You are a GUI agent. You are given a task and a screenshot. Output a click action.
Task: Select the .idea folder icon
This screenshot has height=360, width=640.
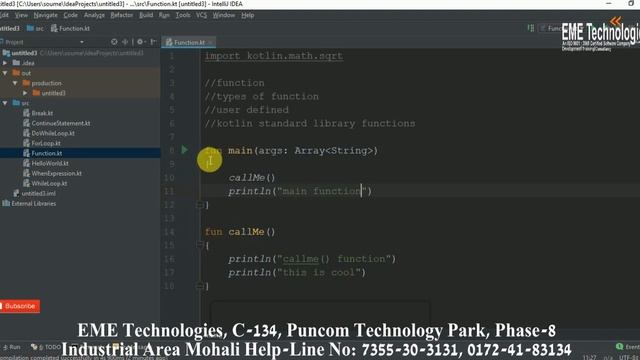point(16,63)
